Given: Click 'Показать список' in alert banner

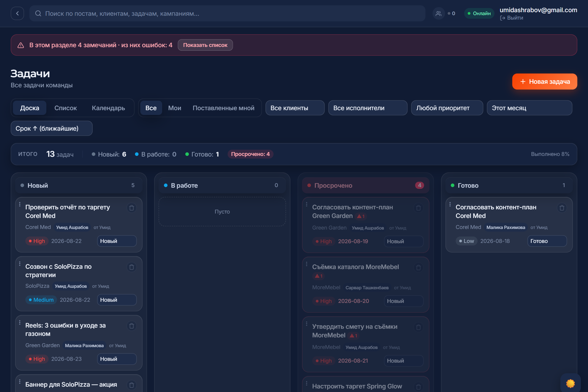Looking at the screenshot, I should pos(205,45).
